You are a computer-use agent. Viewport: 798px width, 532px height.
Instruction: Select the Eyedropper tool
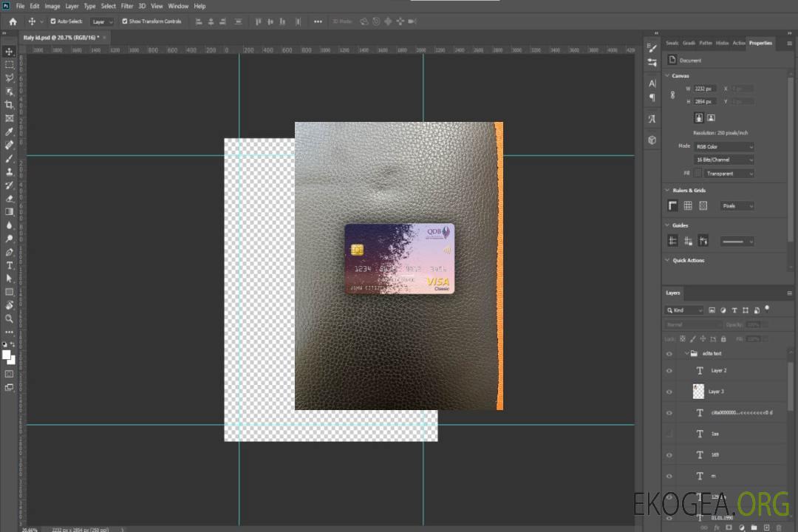tap(10, 132)
